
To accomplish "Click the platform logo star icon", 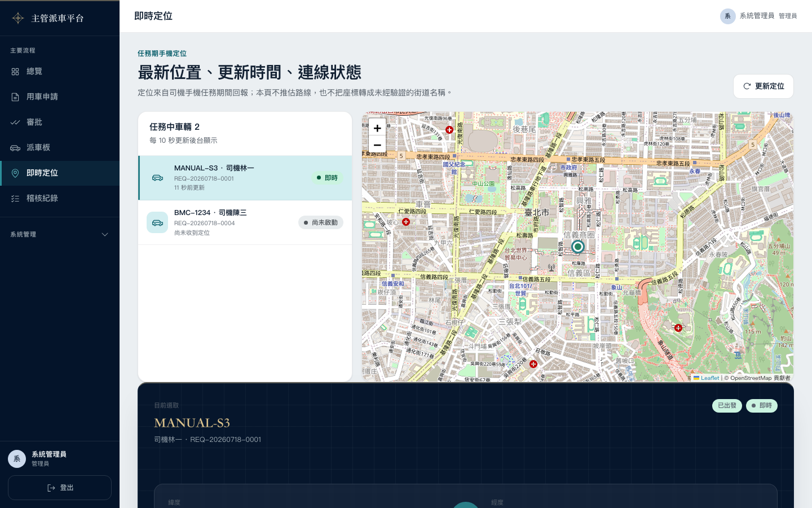I will point(18,18).
